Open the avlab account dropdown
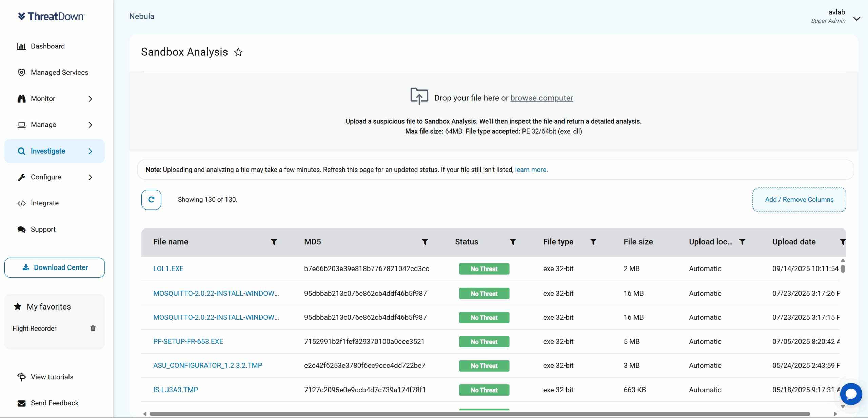 click(856, 19)
